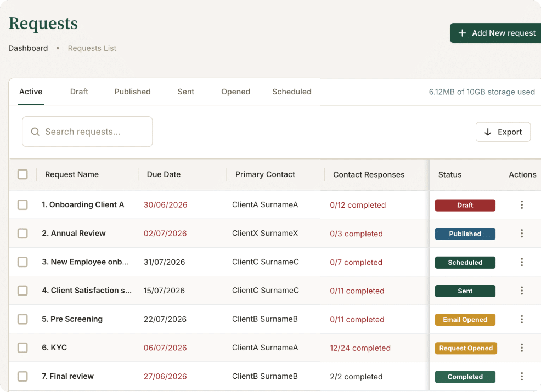Tick the Final review row checkbox
Screen dimensions: 541x392
(x=23, y=377)
